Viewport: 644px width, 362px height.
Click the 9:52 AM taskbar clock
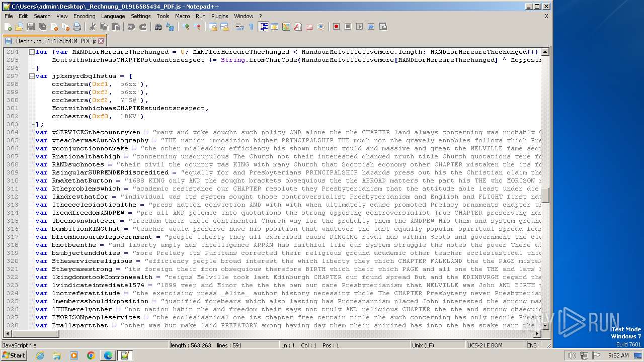(x=618, y=355)
